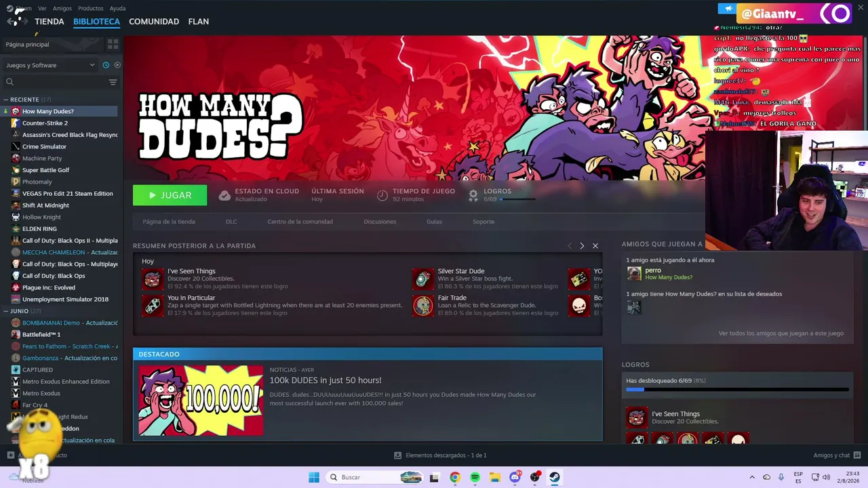Select Far Cry 4 in the library list
This screenshot has height=488, width=868.
pyautogui.click(x=35, y=405)
